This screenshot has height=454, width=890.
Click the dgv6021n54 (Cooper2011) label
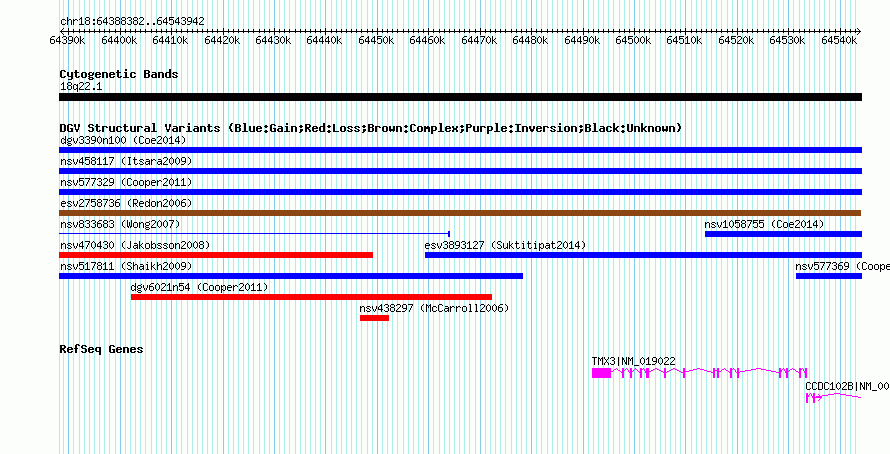(x=199, y=287)
